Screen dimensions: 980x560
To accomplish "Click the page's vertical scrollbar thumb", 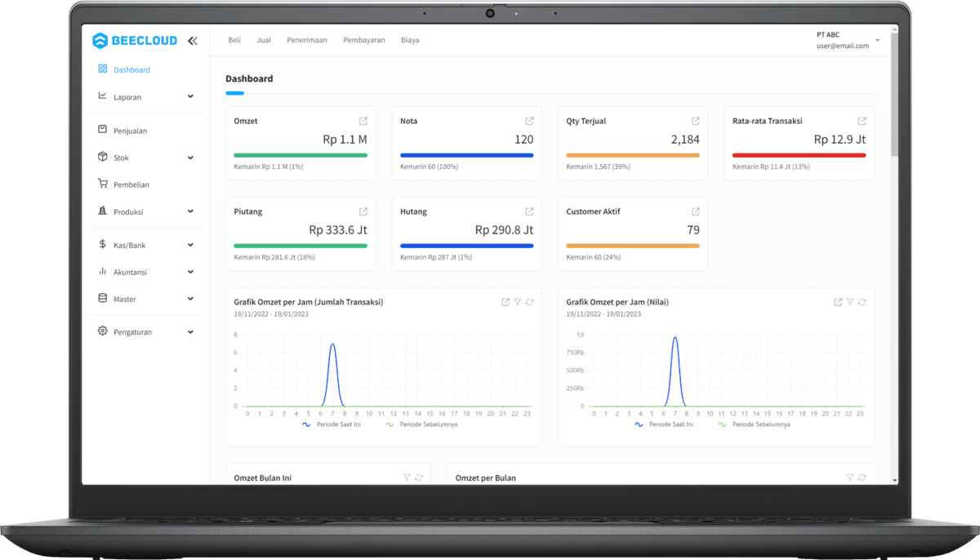I will pyautogui.click(x=894, y=96).
